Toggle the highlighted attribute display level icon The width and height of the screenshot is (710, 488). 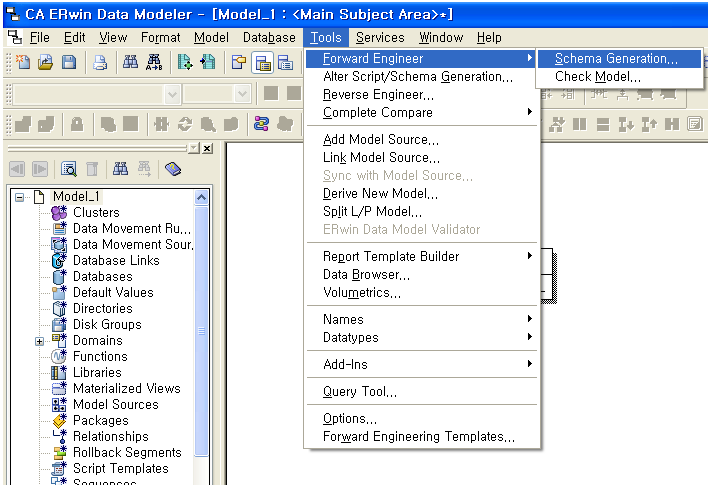pos(263,62)
